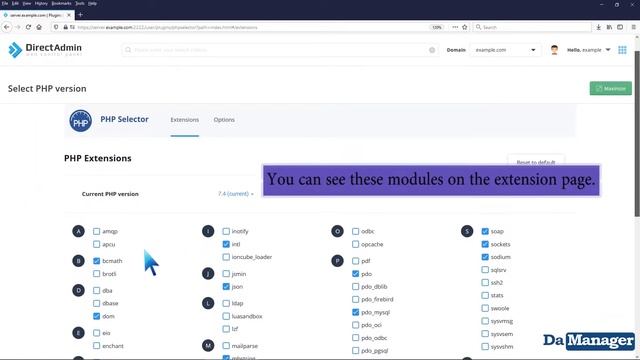Uncheck the json extension
Screen dimensions: 640x360
(x=226, y=287)
